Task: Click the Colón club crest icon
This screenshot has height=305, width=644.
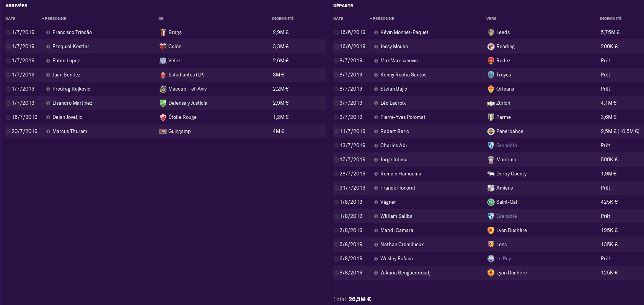Action: coord(163,47)
